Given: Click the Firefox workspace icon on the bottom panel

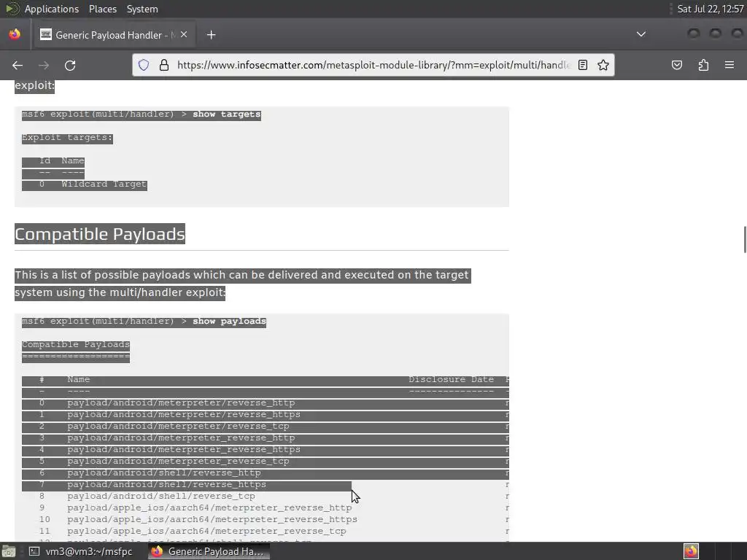Looking at the screenshot, I should coord(691,551).
